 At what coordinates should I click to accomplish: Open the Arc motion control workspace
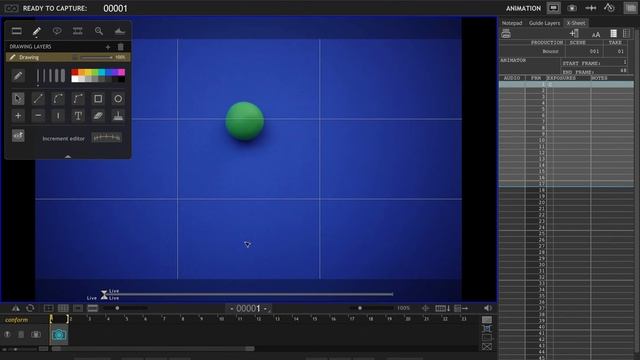click(x=609, y=8)
